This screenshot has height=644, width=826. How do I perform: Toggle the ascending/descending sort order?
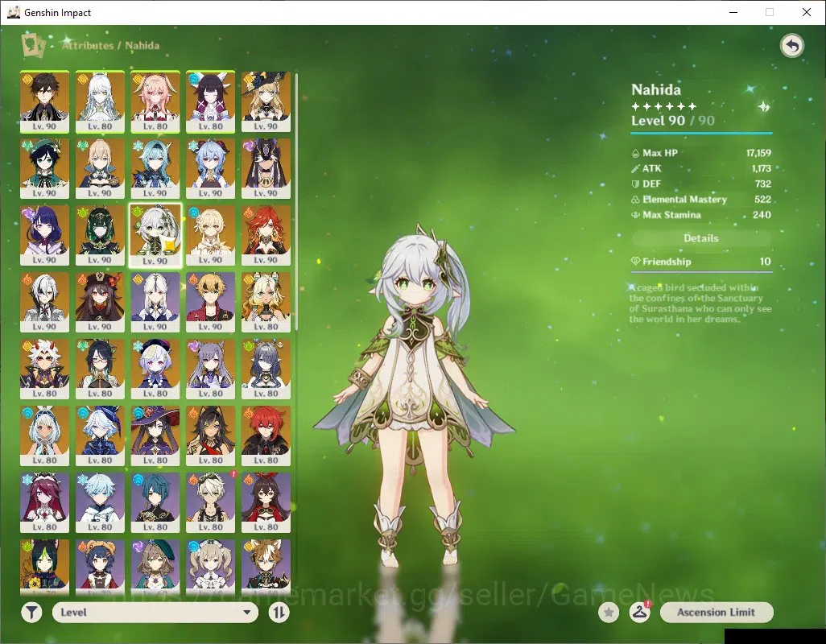pyautogui.click(x=279, y=613)
